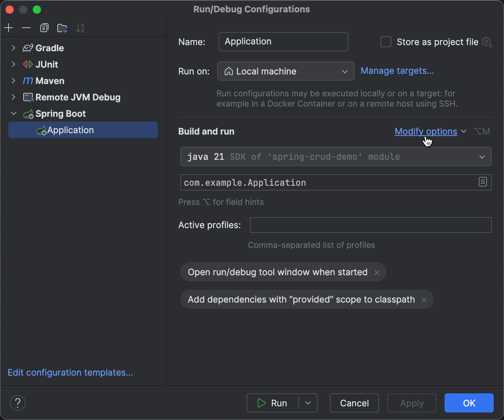Screen dimensions: 504x420
Task: Add a new run configuration
Action: (x=9, y=28)
